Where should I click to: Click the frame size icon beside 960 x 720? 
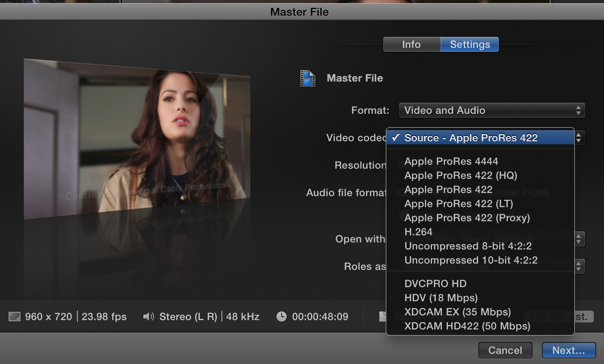click(x=15, y=316)
